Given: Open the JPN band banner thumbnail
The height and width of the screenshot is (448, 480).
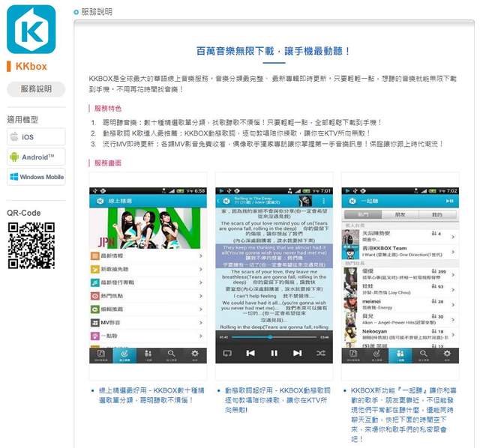Looking at the screenshot, I should [147, 228].
